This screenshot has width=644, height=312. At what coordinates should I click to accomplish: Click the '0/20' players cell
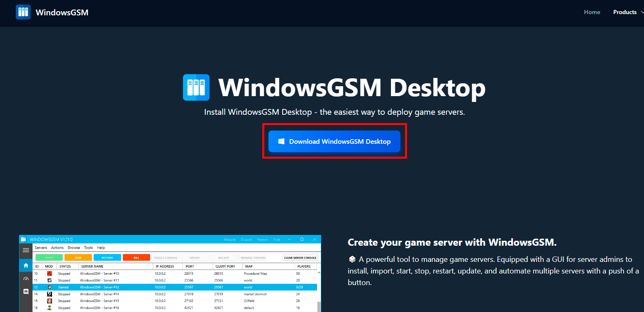coord(299,287)
